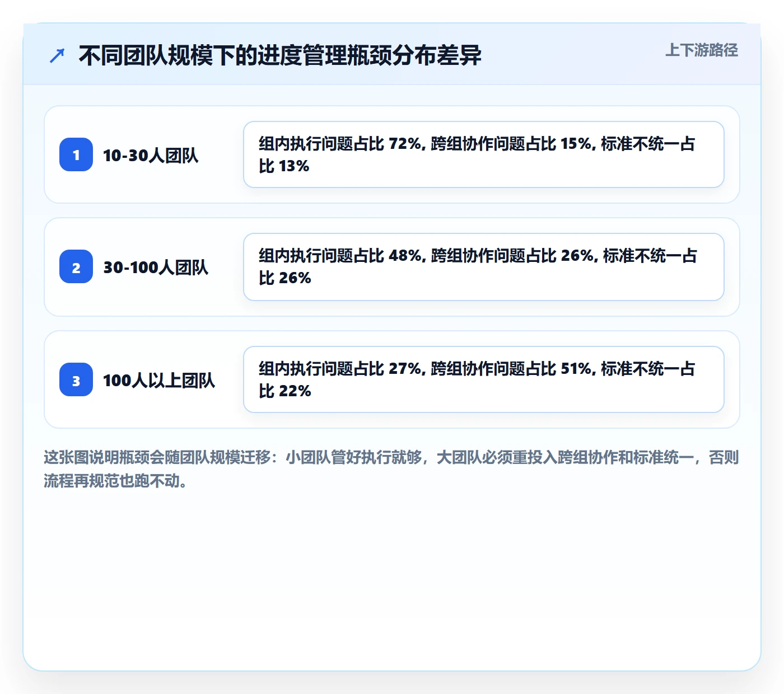Select the number 1 badge icon
Image resolution: width=784 pixels, height=694 pixels.
tap(76, 154)
